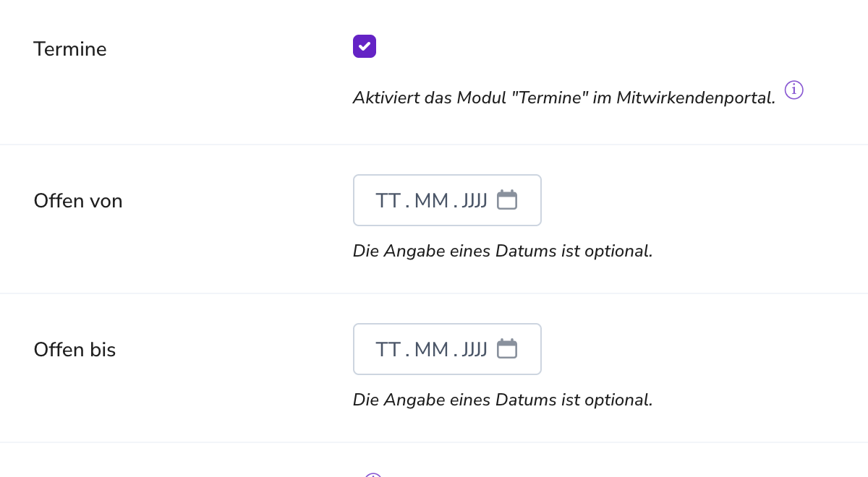Select the TT day segment in Offen bis

(x=388, y=350)
